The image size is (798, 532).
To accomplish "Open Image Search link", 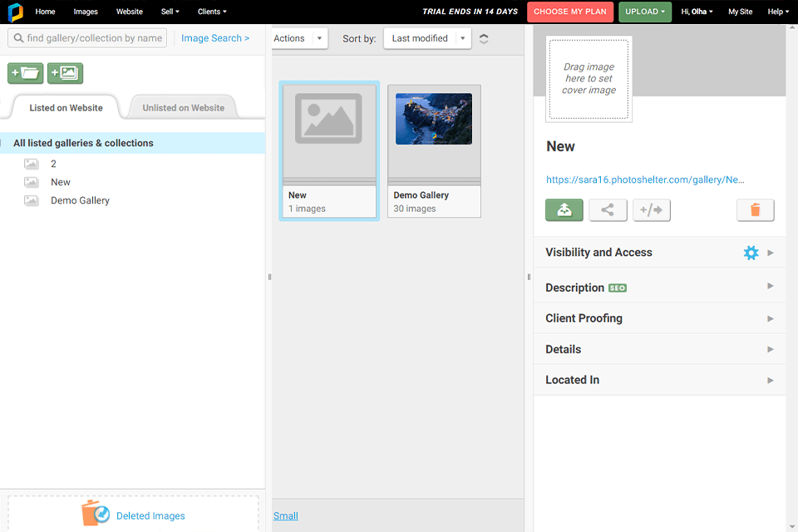I will click(x=215, y=38).
